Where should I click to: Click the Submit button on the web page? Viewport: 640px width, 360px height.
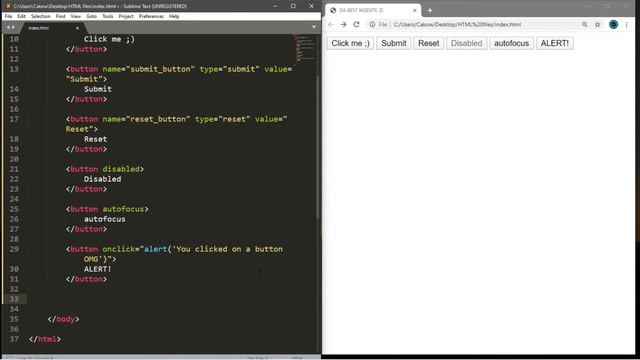[x=393, y=43]
